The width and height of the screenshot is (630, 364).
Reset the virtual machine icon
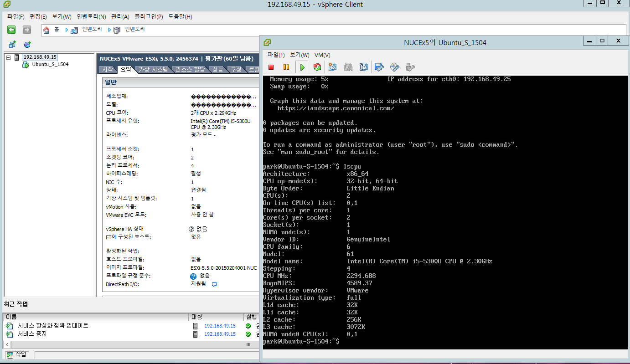(x=317, y=67)
